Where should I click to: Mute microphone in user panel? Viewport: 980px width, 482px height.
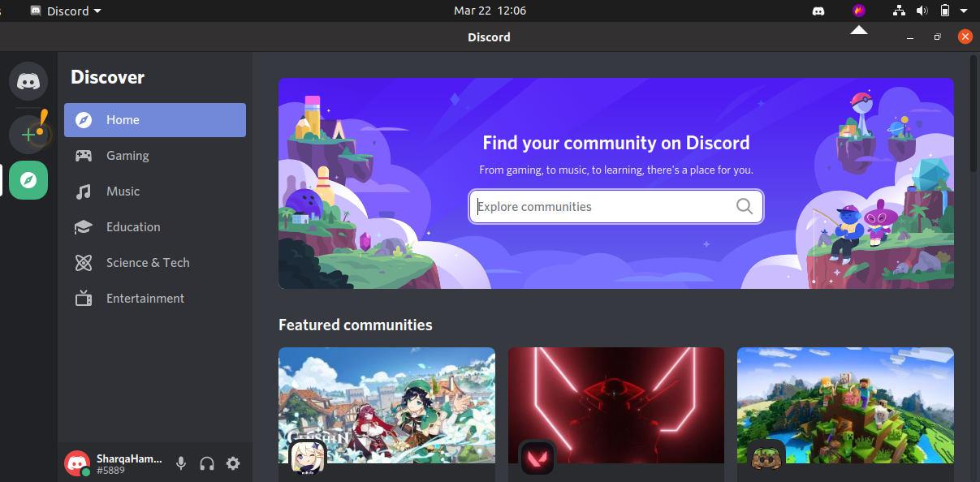tap(181, 463)
